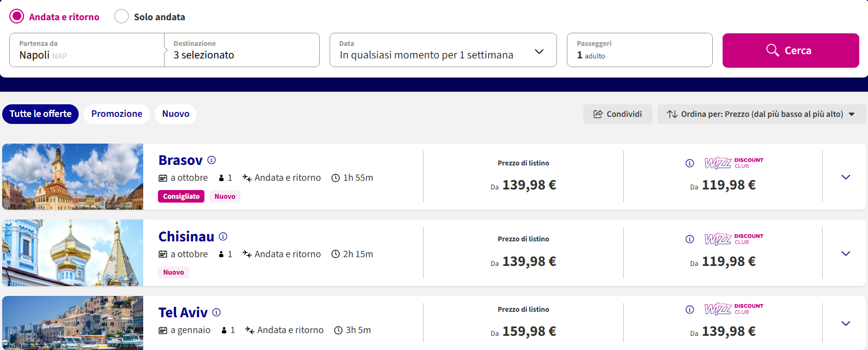
Task: Click the airplane icon in Tel Aviv row
Action: coord(250,330)
